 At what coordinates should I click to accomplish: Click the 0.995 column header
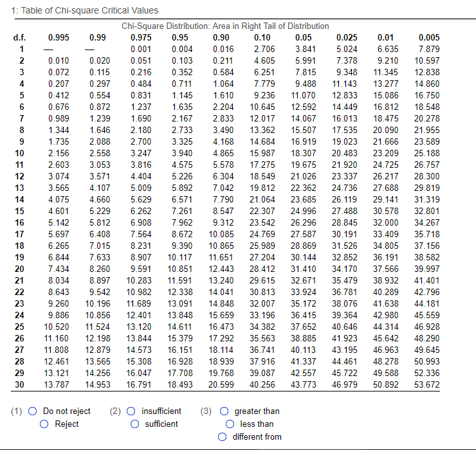pos(59,38)
